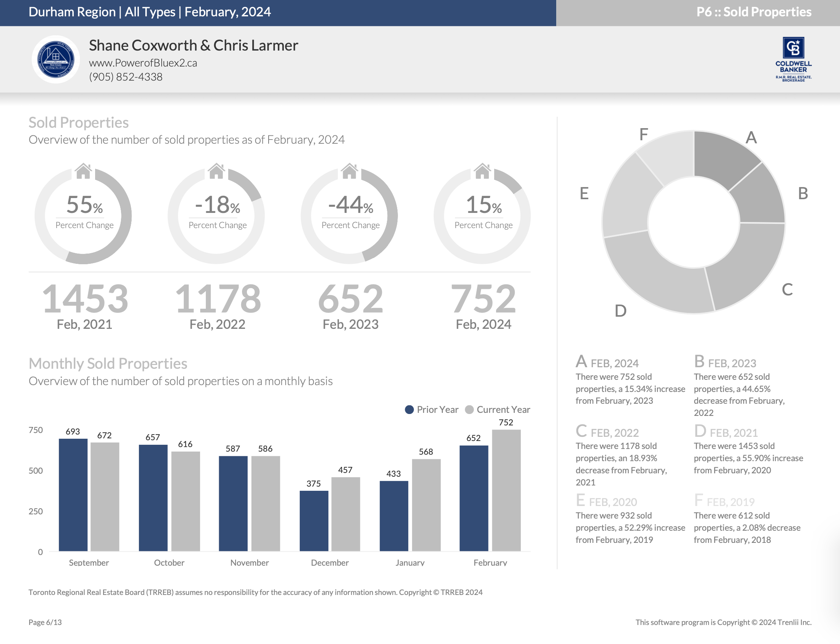Screen dimensions: 840x644
Task: Click the November prior-year bar labeled 587
Action: click(233, 504)
